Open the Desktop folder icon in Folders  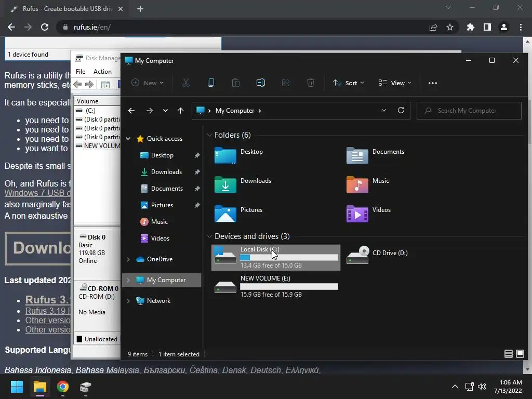click(225, 155)
